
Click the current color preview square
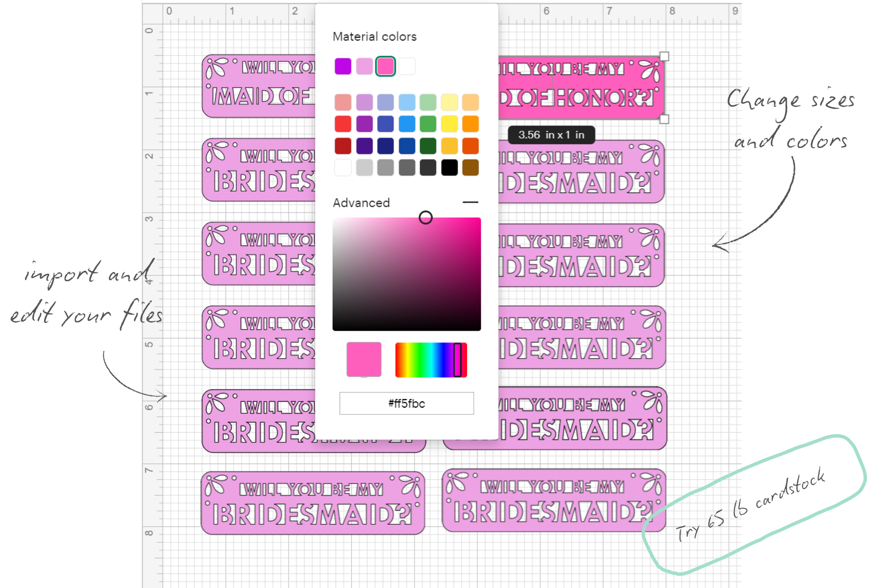tap(364, 360)
